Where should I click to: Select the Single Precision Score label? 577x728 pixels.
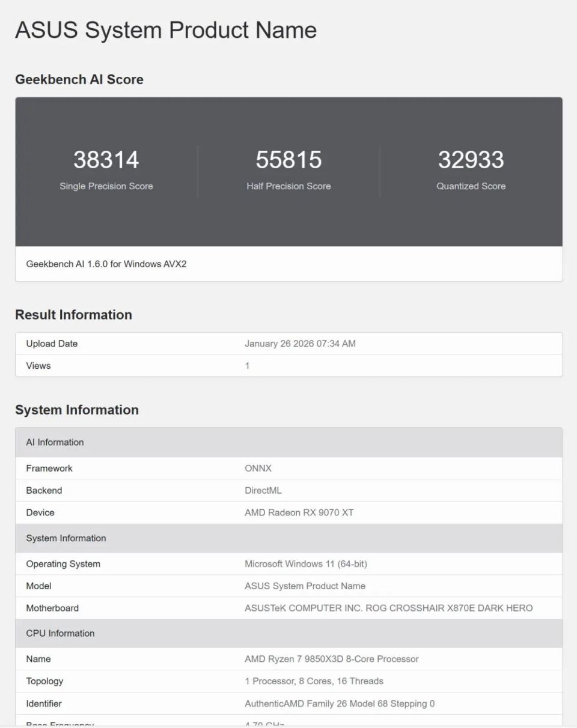[106, 186]
